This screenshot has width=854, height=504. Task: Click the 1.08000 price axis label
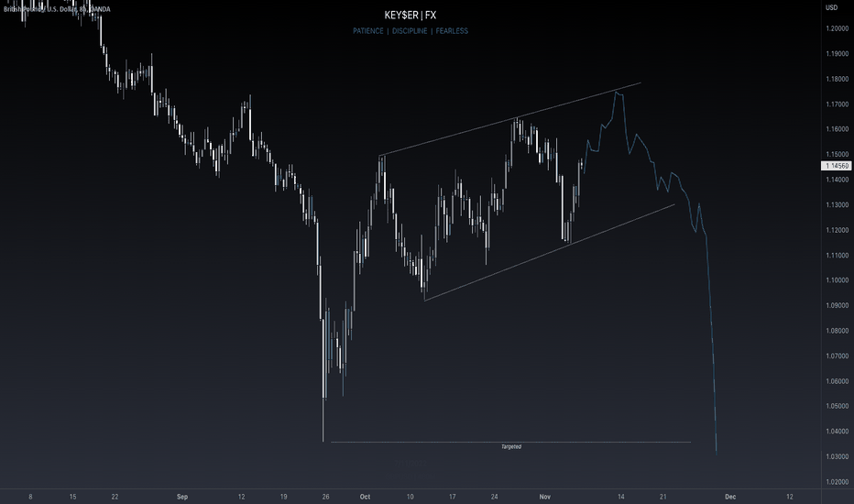838,331
